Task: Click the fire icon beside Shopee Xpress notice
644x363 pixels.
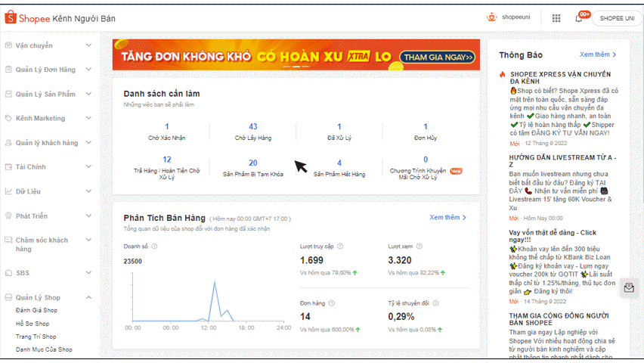Action: coord(502,74)
